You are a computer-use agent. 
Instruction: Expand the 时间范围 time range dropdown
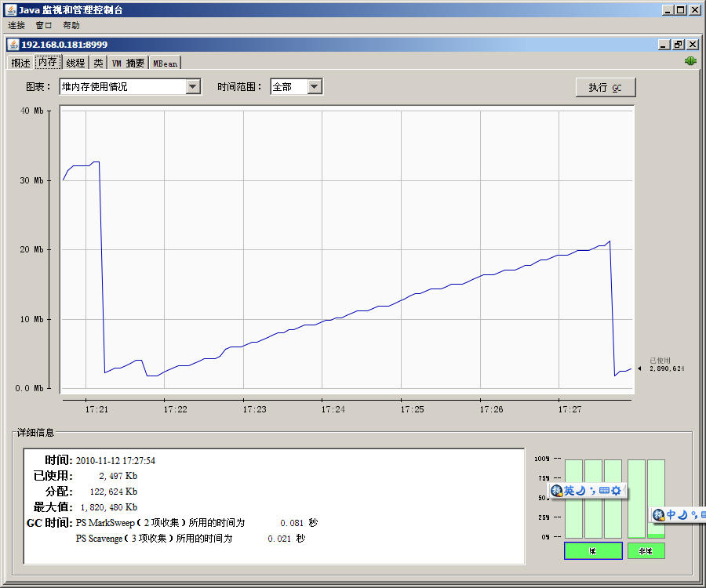(315, 87)
